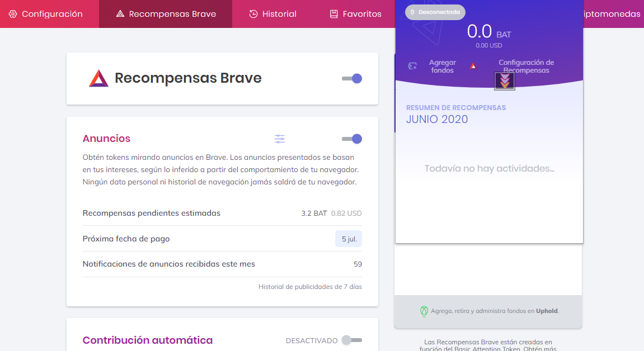Click the green Uphold logo icon
This screenshot has width=644, height=351.
[424, 312]
